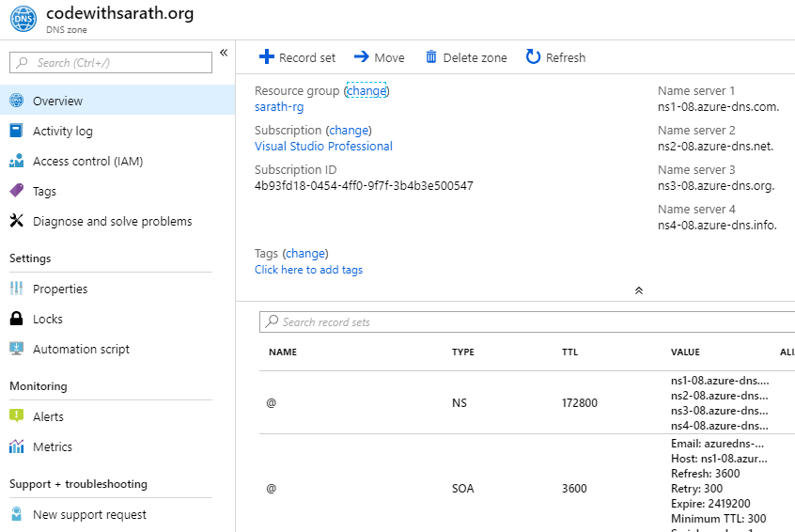
Task: Focus the Search record sets field
Action: point(526,321)
